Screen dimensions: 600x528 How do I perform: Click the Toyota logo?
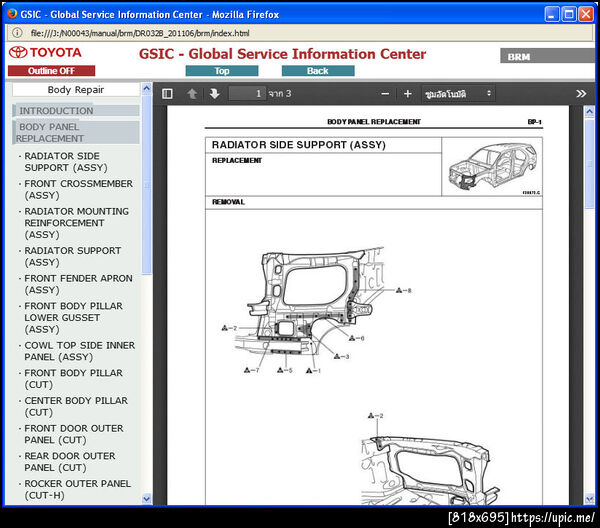45,52
